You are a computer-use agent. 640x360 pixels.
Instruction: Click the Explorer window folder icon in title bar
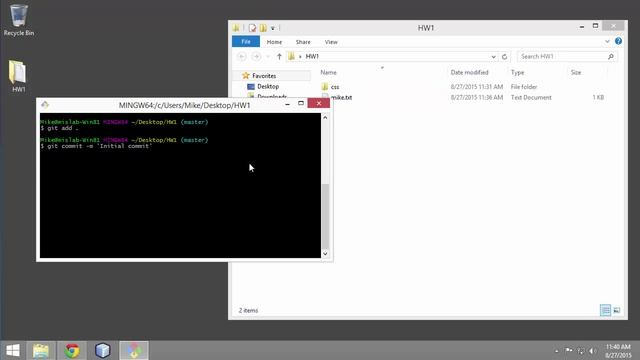tap(236, 28)
